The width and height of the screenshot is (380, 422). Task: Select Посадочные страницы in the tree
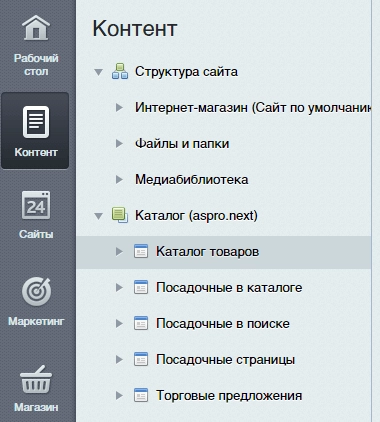(x=225, y=360)
